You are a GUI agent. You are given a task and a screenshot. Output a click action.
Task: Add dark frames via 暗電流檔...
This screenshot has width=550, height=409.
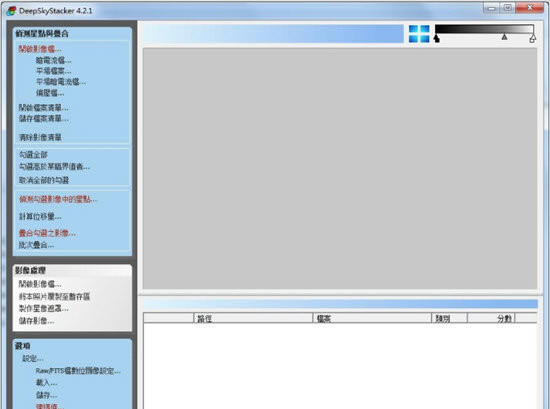(53, 60)
